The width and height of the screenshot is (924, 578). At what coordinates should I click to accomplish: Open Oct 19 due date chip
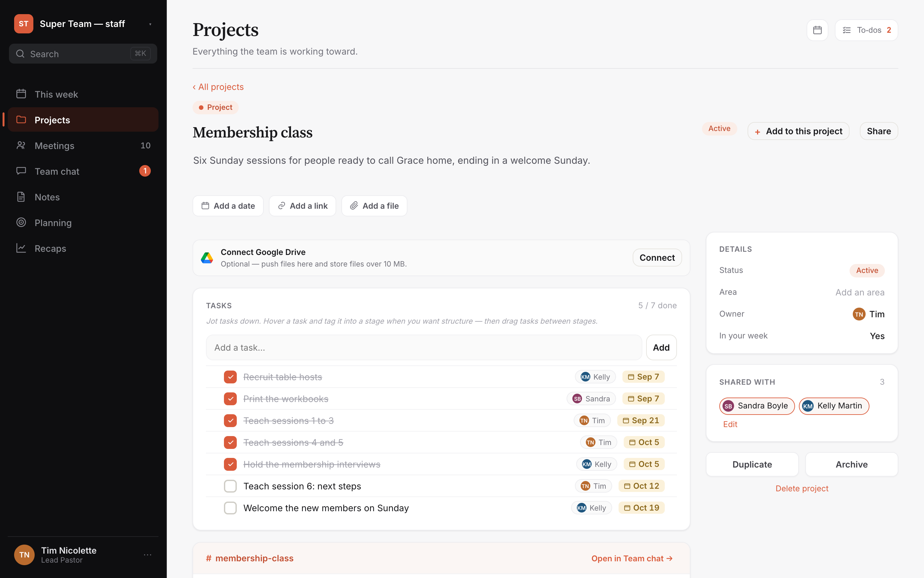[641, 508]
